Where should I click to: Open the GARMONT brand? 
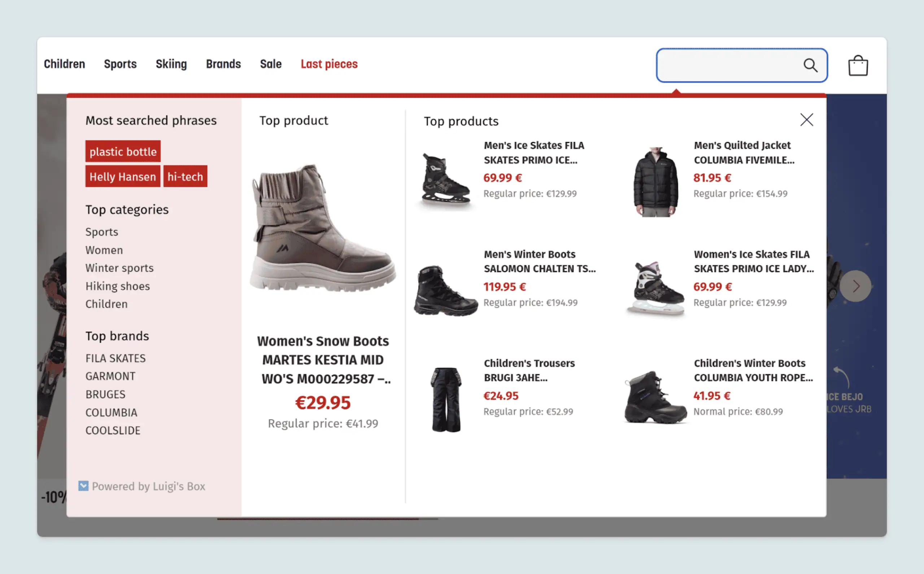tap(110, 376)
